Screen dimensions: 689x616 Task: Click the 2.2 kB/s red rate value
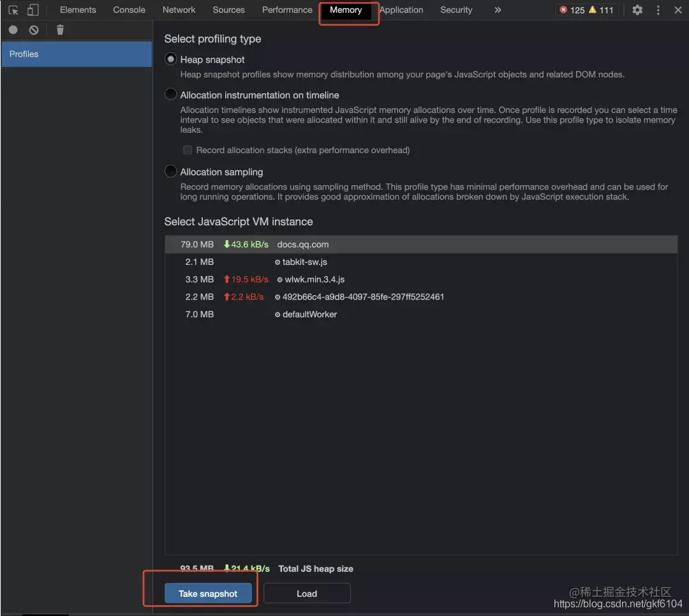[x=244, y=297]
